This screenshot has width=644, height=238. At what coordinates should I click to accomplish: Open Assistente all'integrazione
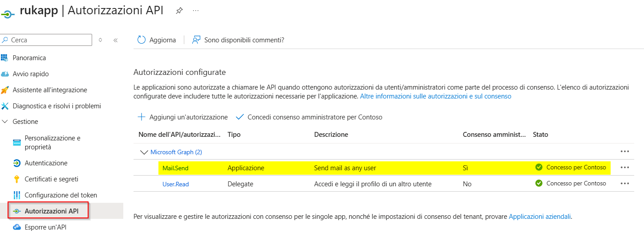[x=50, y=90]
